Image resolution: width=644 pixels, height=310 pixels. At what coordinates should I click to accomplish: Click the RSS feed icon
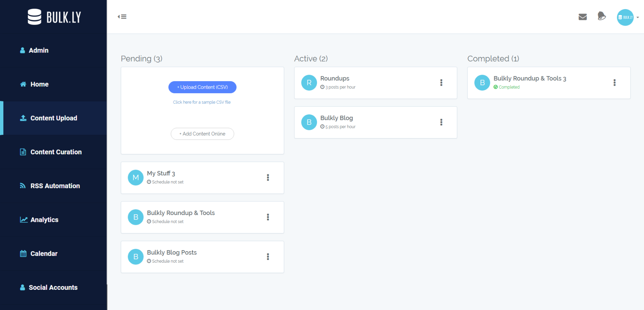[23, 186]
